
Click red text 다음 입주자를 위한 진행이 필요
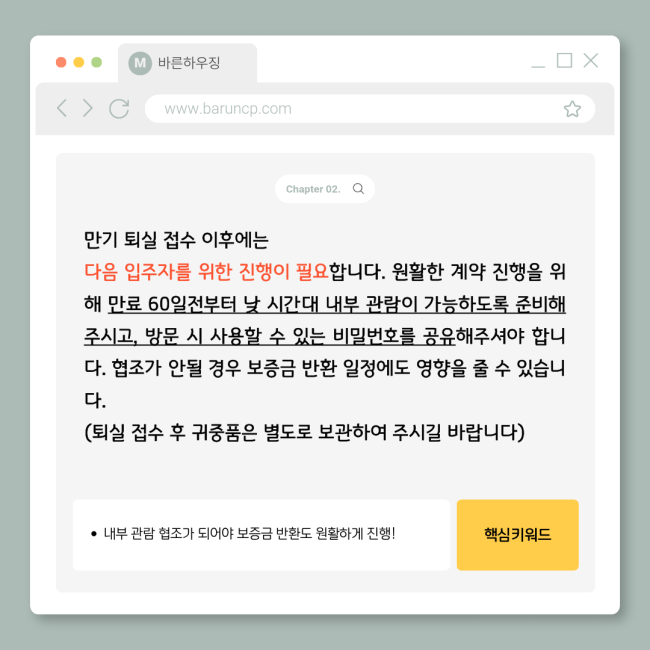point(206,272)
